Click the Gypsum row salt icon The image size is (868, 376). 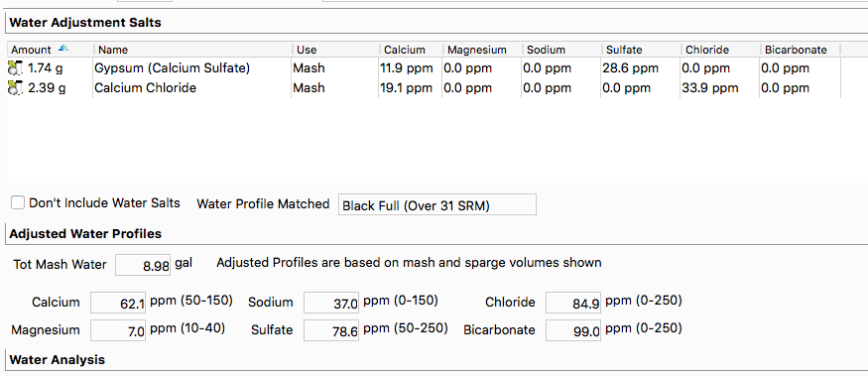[x=15, y=68]
